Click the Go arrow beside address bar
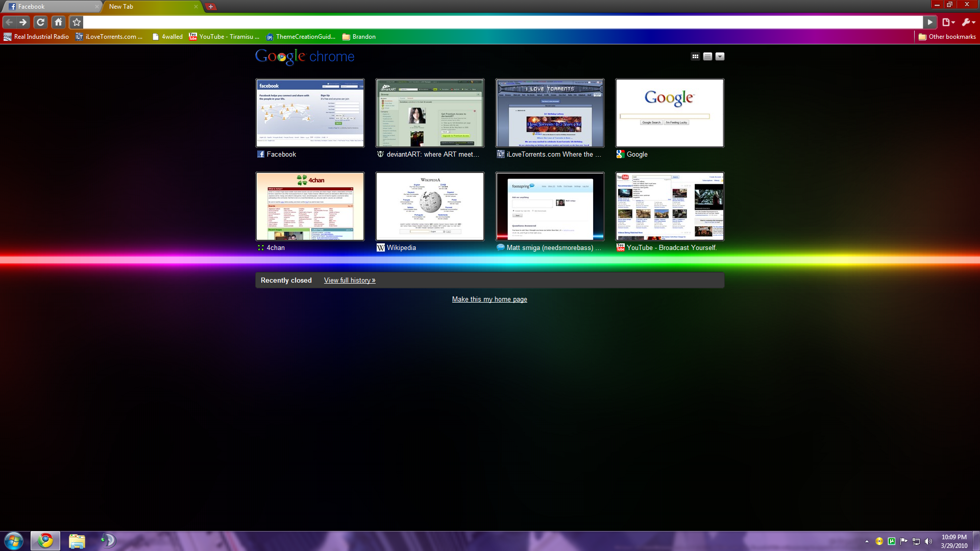 click(930, 22)
